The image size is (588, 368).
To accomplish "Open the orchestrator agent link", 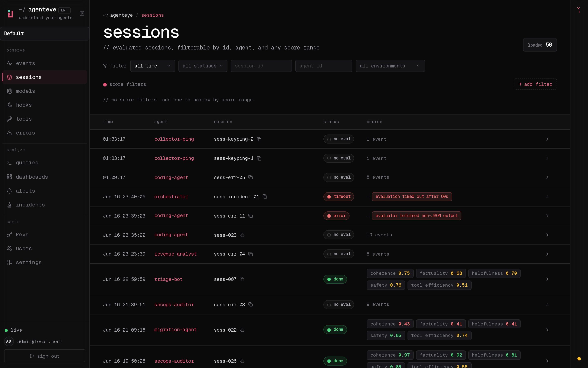I will 171,197.
